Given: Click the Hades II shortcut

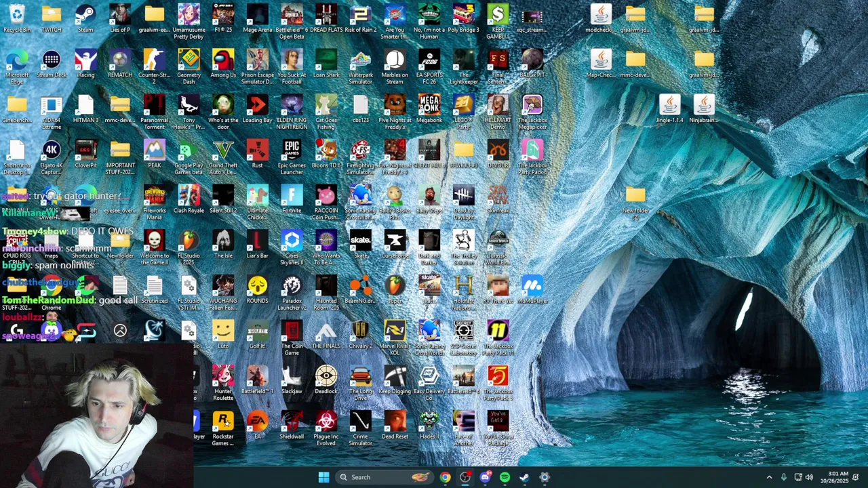Looking at the screenshot, I should coord(429,426).
